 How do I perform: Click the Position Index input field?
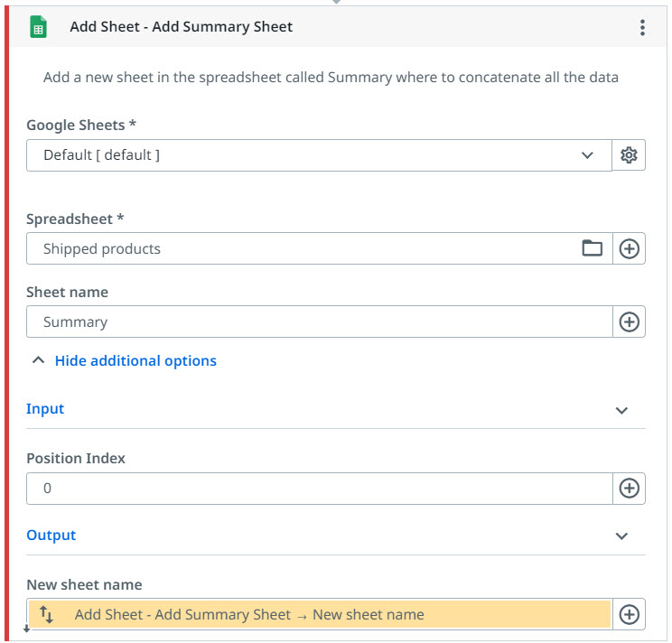(x=316, y=489)
